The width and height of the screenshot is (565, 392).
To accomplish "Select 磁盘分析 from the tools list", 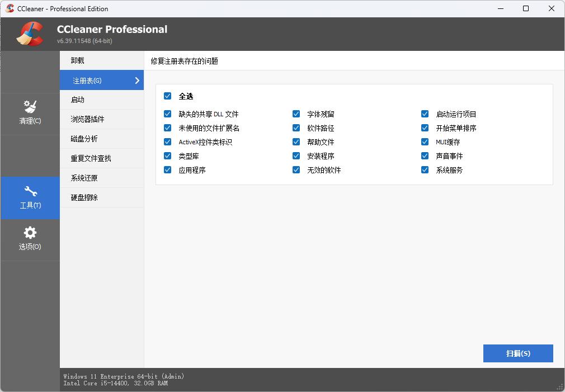I will (84, 139).
